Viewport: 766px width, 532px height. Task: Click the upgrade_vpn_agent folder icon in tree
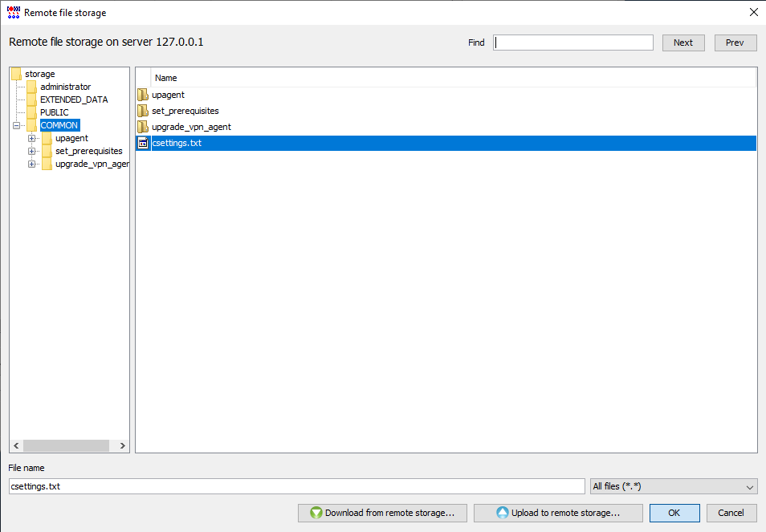47,164
